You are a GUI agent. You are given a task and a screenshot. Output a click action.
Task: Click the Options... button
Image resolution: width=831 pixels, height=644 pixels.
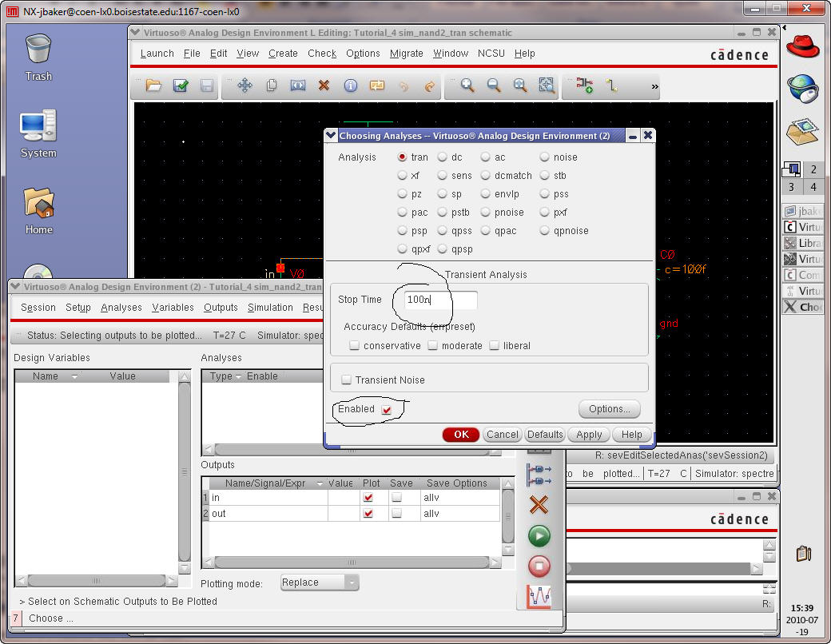pos(609,409)
